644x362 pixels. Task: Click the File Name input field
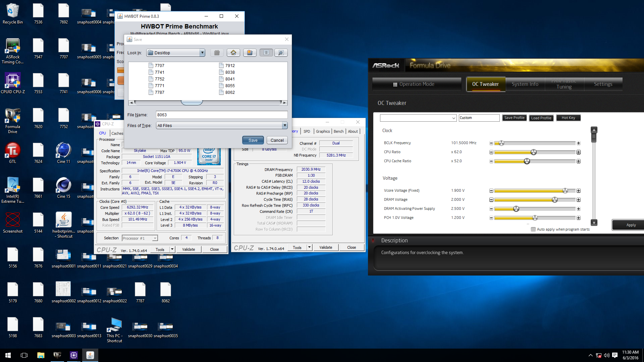(222, 115)
